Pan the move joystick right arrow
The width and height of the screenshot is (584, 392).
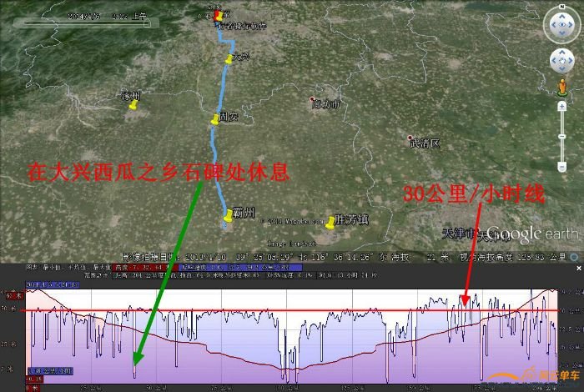tap(571, 62)
